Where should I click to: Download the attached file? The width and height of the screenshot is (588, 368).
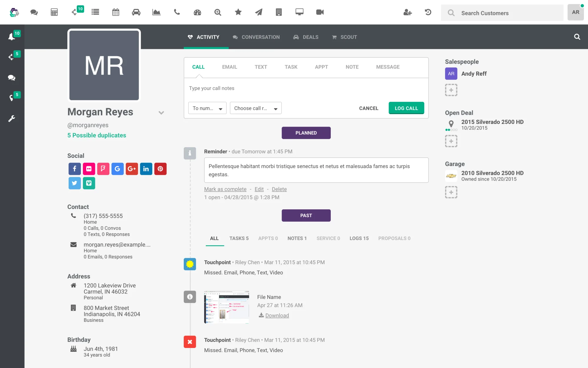tap(274, 315)
